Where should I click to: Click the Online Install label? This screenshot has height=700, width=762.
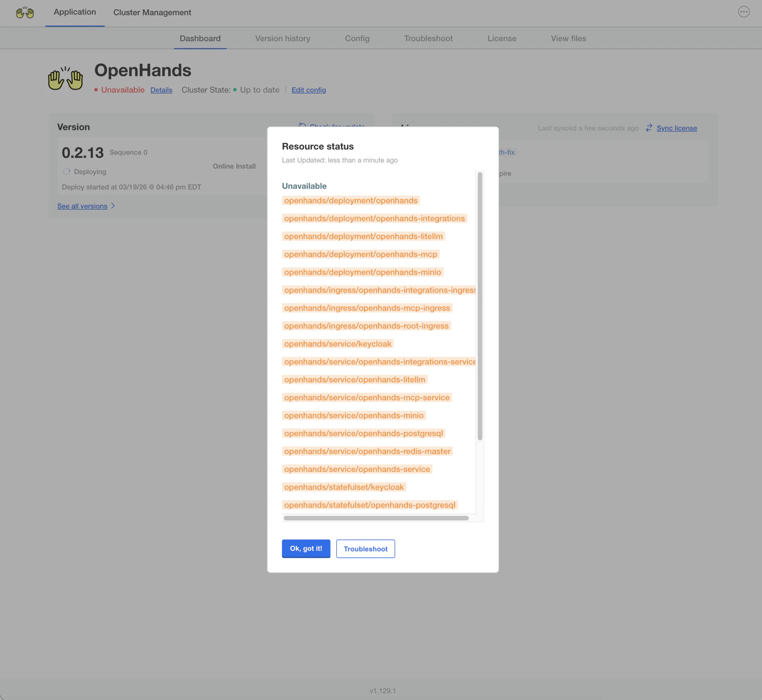click(234, 166)
